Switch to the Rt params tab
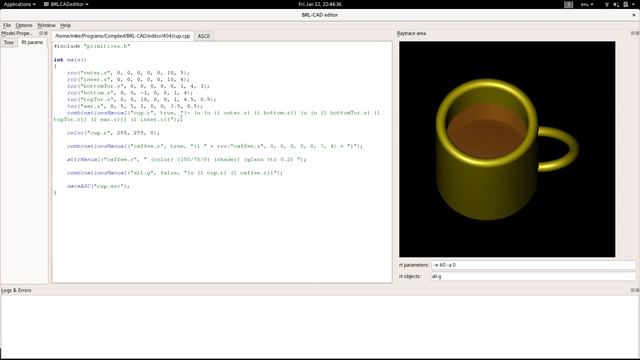 click(x=32, y=42)
